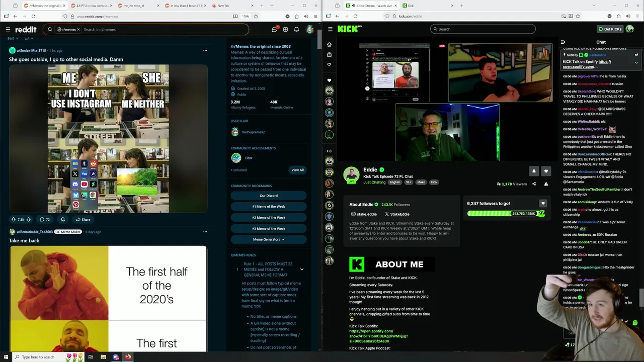Report the stream via warning icon
Screen dimensions: 644x362
point(546,184)
